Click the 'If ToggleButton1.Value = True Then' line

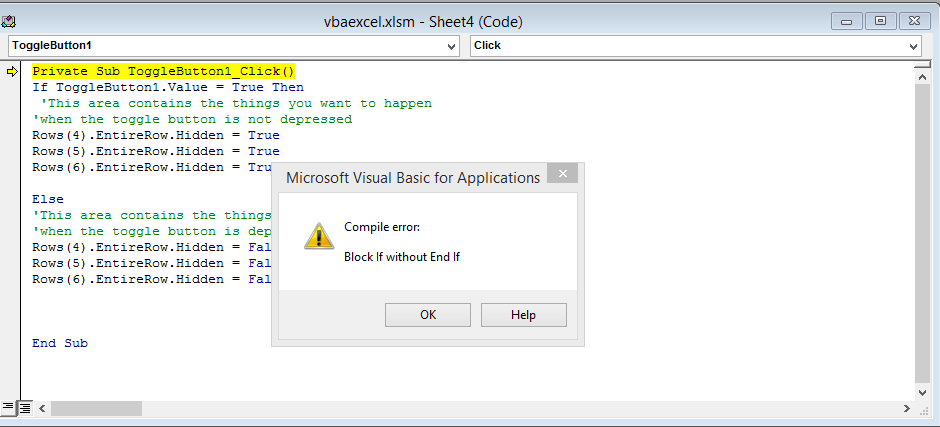tap(168, 88)
